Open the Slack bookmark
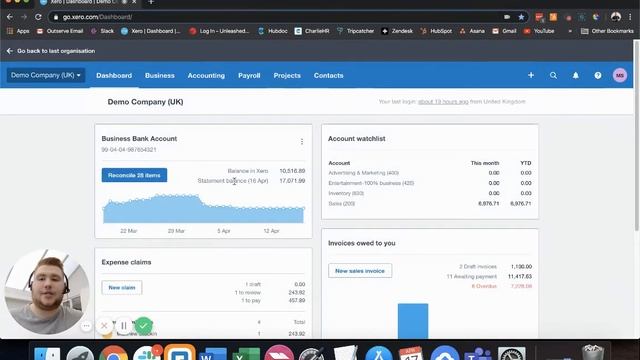The width and height of the screenshot is (640, 360). coord(102,31)
